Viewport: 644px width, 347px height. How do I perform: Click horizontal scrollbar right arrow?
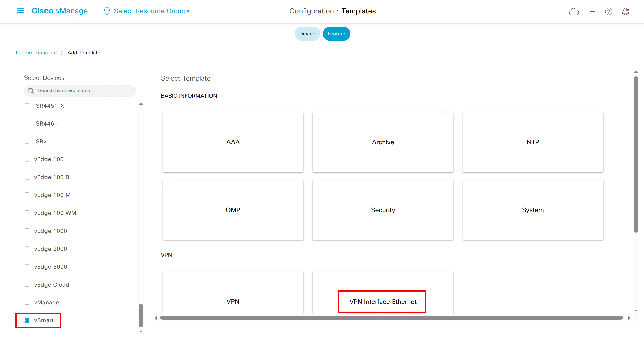point(629,318)
